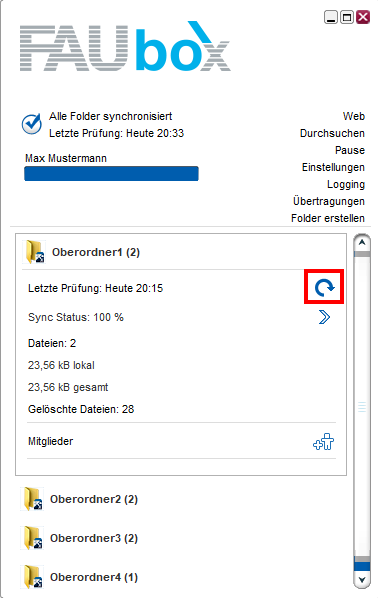Open the Web link
This screenshot has height=598, width=378.
tap(354, 116)
